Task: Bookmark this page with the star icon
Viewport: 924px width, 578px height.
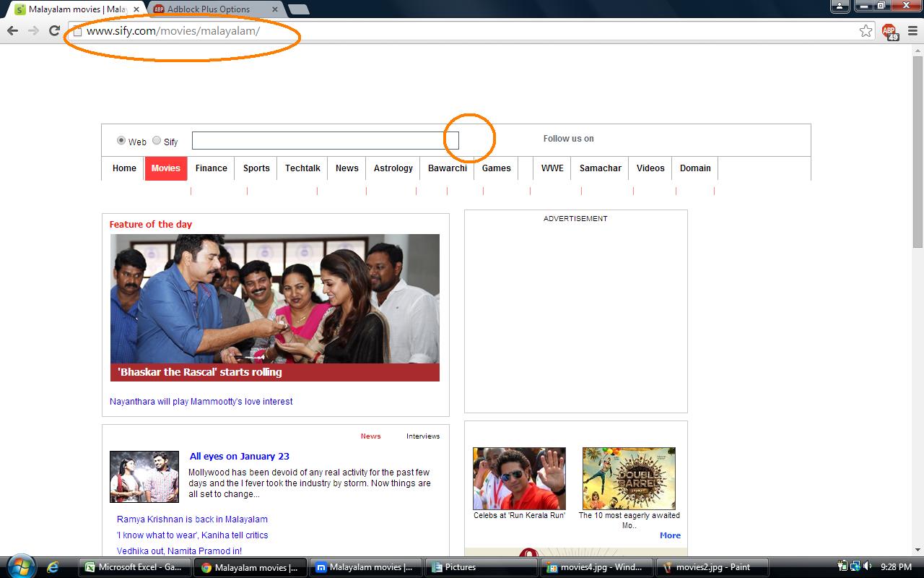Action: [x=866, y=30]
